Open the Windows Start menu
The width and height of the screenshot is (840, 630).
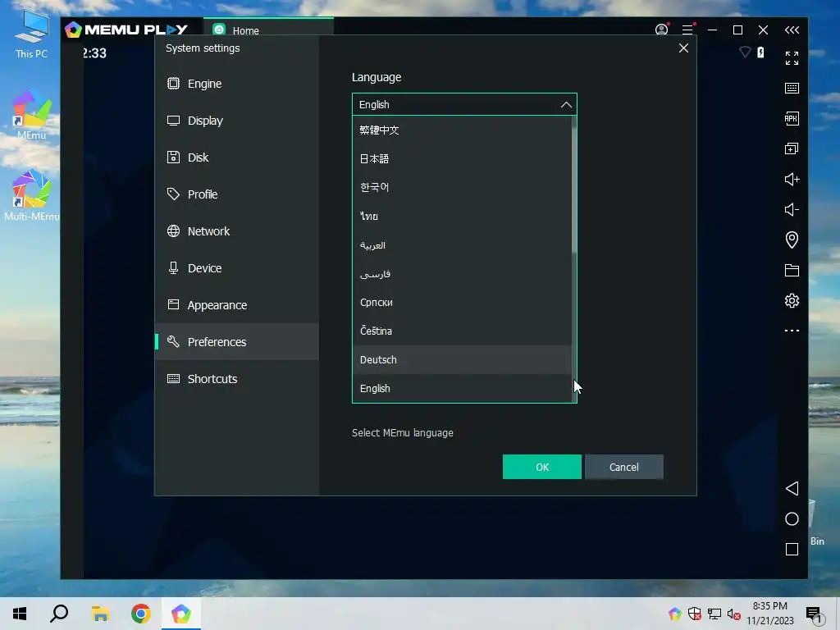click(20, 614)
